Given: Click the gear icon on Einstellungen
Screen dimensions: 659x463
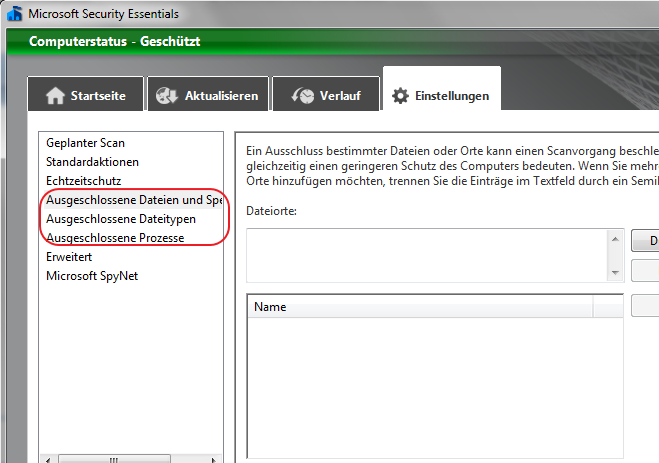Looking at the screenshot, I should [x=400, y=96].
